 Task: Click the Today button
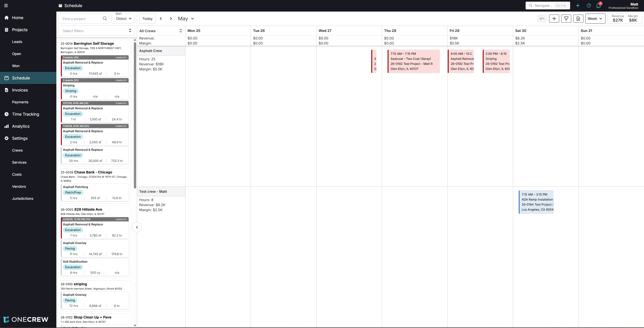[147, 19]
